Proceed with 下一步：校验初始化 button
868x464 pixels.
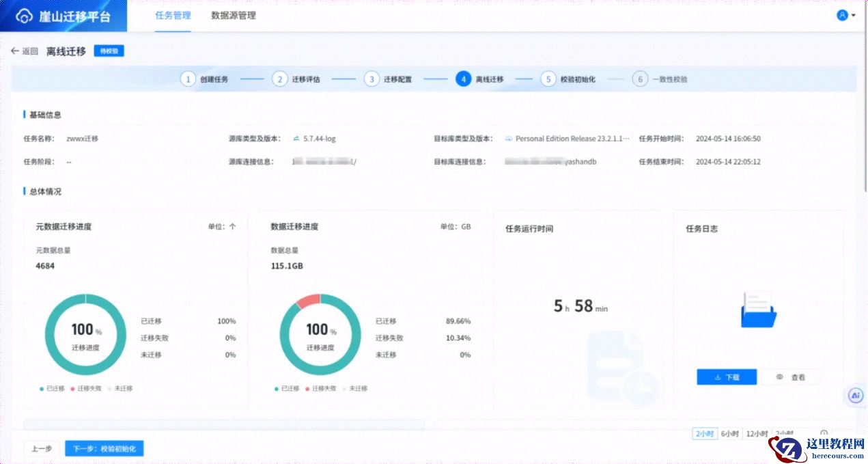104,448
